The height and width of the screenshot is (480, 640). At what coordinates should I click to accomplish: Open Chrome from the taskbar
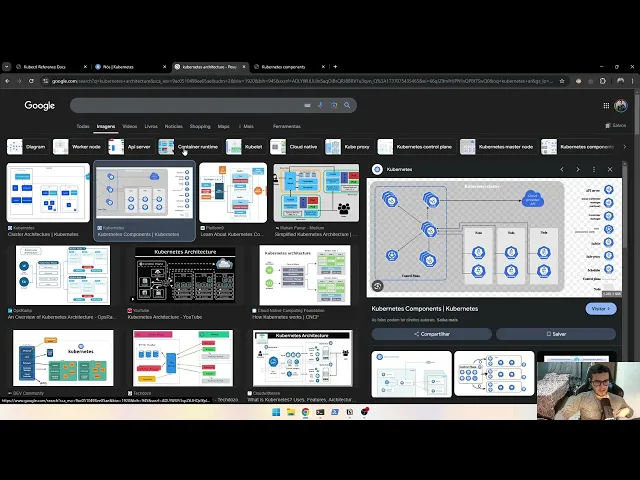pyautogui.click(x=305, y=412)
